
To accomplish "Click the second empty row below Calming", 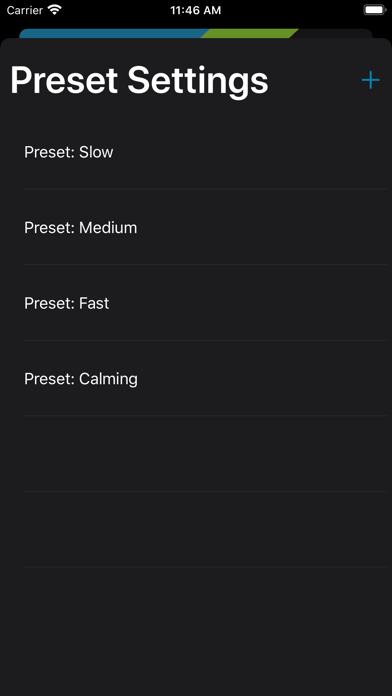I will coord(196,529).
